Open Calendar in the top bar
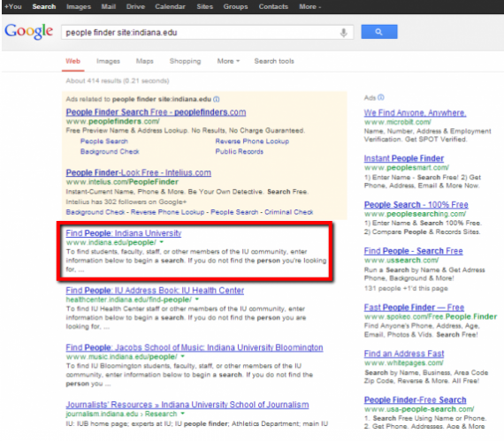 [x=170, y=6]
